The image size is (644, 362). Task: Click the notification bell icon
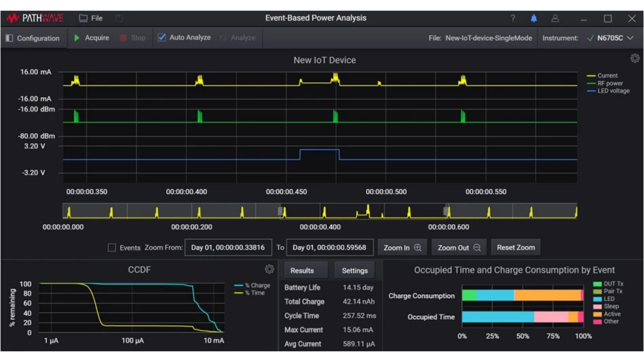coord(534,18)
